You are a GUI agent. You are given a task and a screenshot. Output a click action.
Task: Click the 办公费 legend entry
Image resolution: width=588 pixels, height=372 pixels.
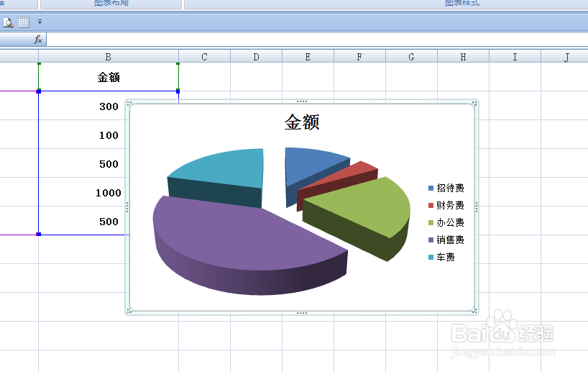click(x=446, y=222)
